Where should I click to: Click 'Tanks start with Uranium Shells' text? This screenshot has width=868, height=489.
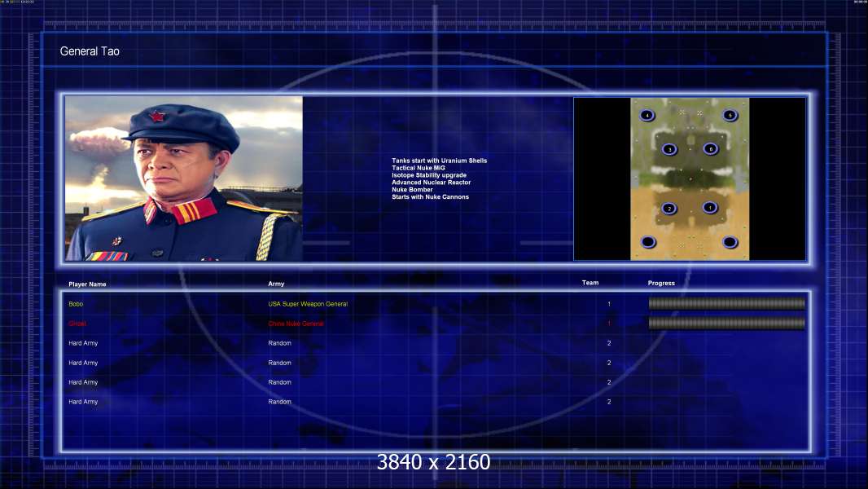coord(440,161)
